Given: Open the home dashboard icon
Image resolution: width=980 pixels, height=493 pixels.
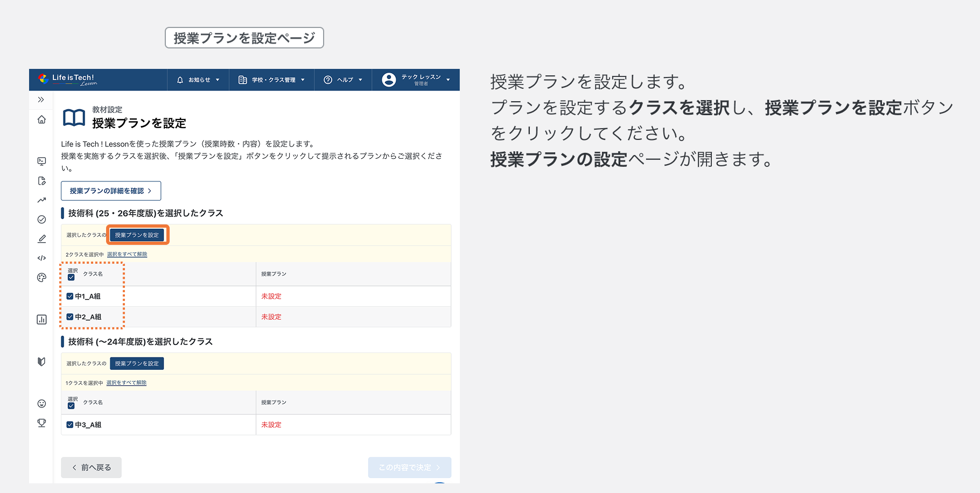Looking at the screenshot, I should [x=41, y=119].
